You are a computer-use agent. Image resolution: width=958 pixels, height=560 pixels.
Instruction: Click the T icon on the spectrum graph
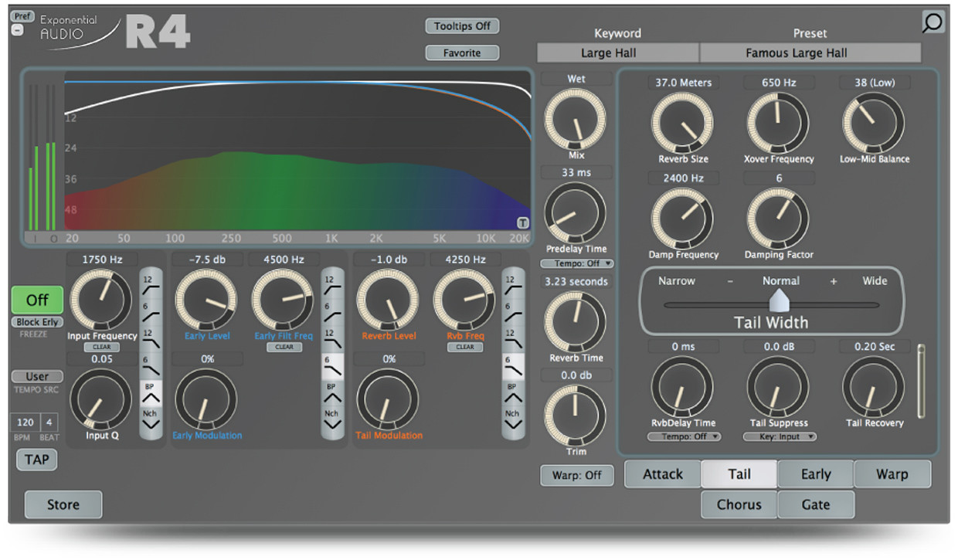[522, 223]
